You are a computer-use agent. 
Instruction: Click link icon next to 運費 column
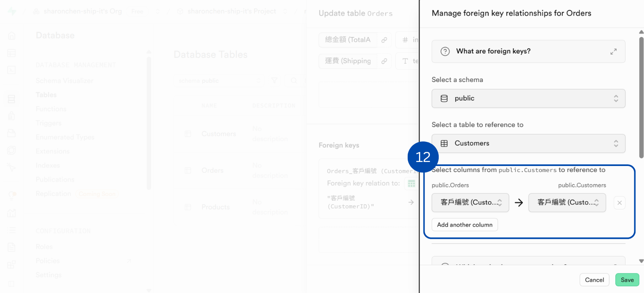[x=384, y=61]
